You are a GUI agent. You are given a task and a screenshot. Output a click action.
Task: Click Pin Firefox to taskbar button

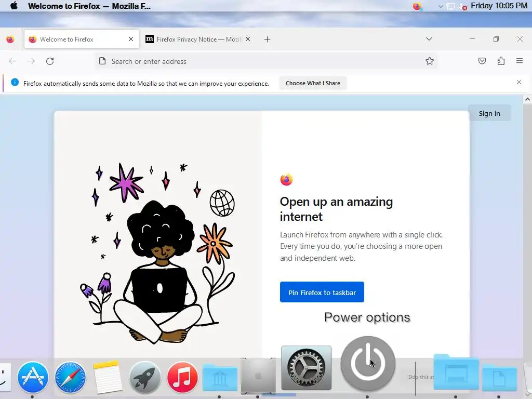pyautogui.click(x=322, y=292)
